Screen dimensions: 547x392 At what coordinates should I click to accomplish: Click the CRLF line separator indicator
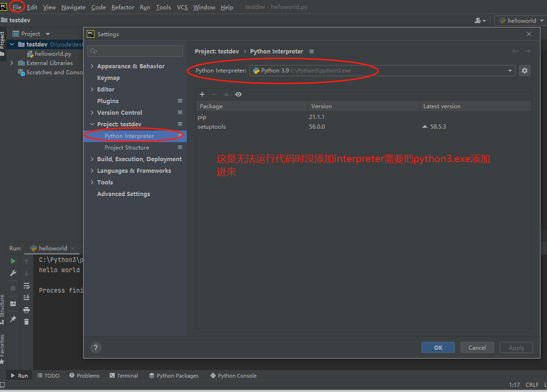point(532,385)
